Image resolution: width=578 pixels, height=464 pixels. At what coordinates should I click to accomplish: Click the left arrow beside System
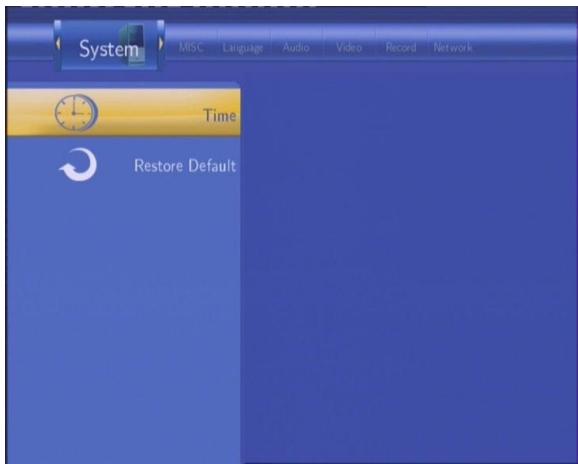[x=57, y=43]
